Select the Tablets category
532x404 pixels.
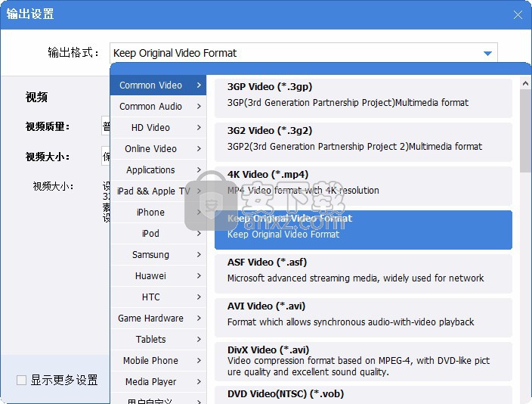158,340
